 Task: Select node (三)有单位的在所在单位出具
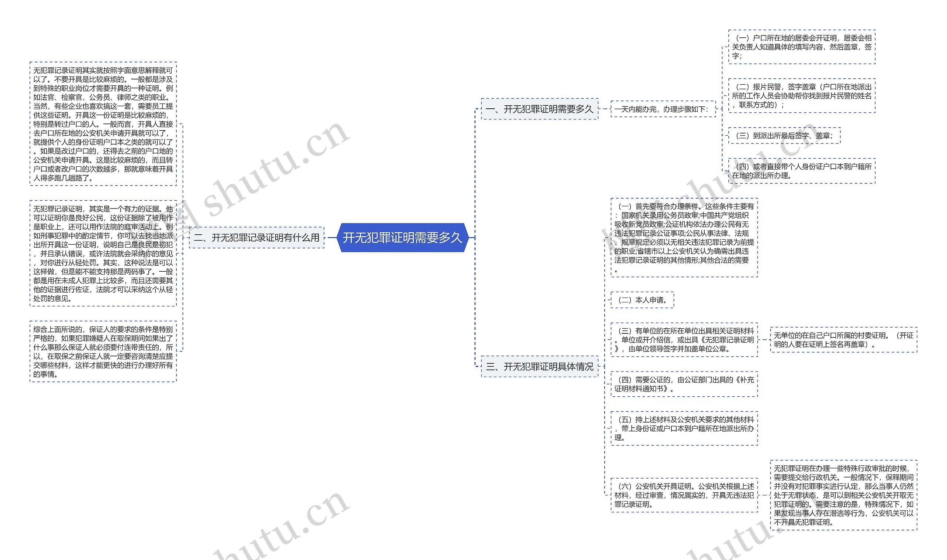(684, 340)
